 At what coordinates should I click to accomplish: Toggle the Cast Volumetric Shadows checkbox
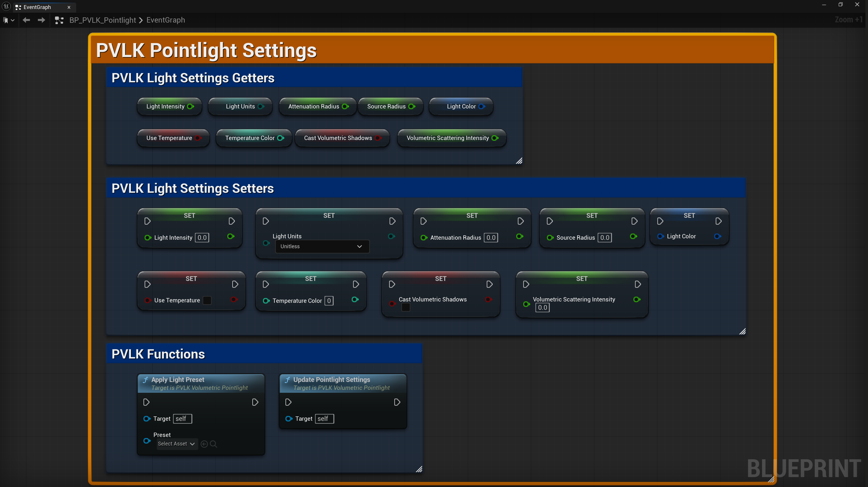pyautogui.click(x=406, y=307)
